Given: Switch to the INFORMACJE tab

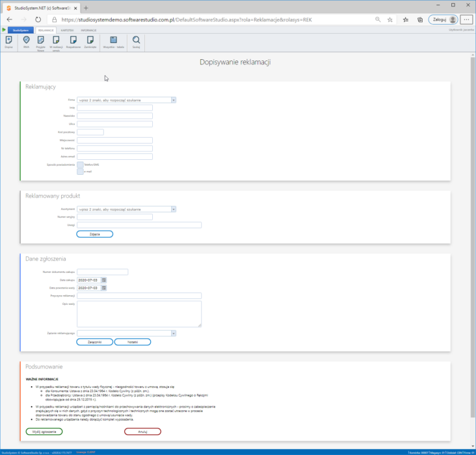Looking at the screenshot, I should [88, 31].
